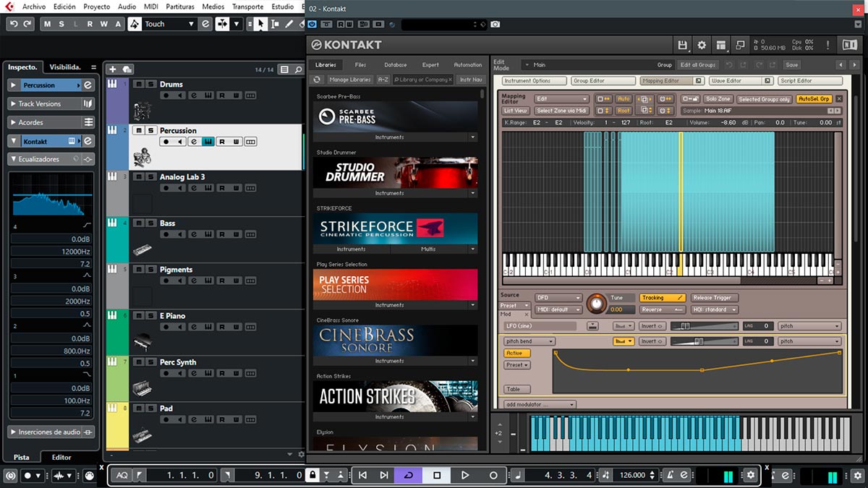Start playback in the transport bar

[x=465, y=475]
